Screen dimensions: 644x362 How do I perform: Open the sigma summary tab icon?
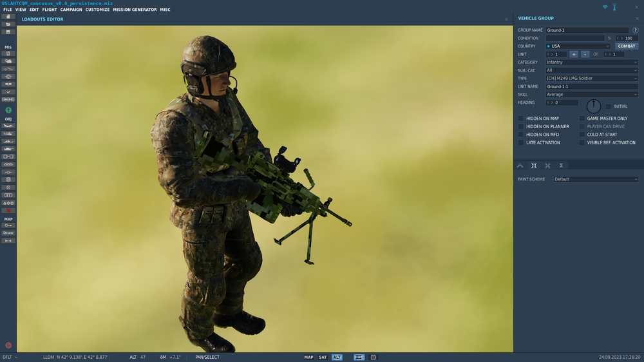(561, 166)
